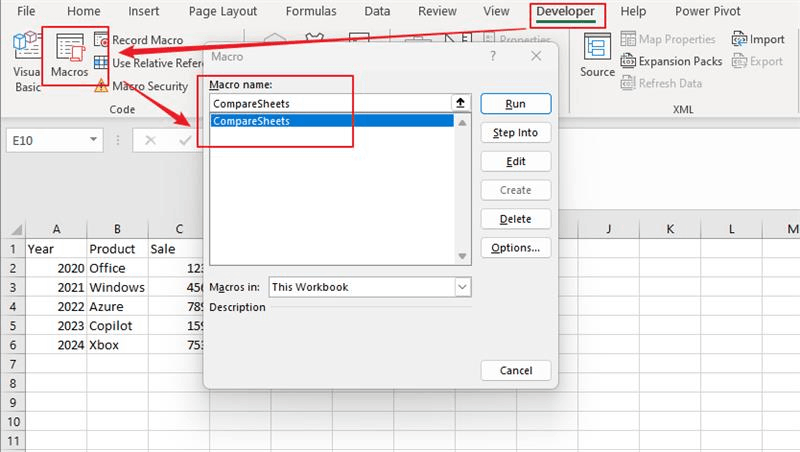Click Map Properties in XML group
800x452 pixels.
click(x=668, y=39)
